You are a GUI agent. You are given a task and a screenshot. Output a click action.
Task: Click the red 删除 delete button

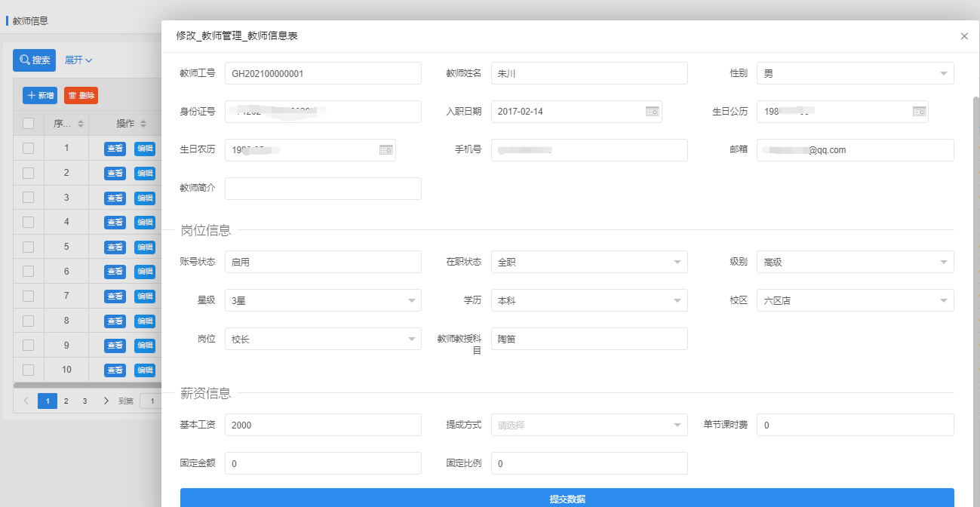click(81, 96)
